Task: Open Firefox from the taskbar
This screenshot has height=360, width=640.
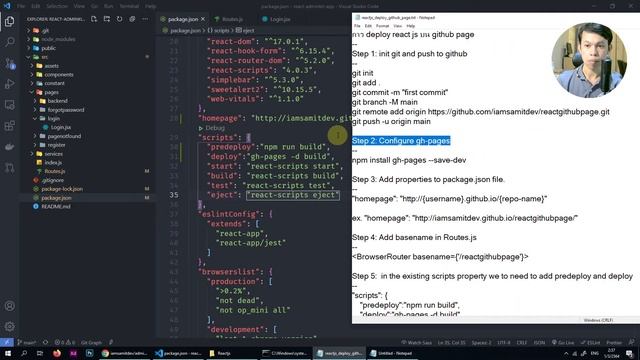Action: [57, 353]
